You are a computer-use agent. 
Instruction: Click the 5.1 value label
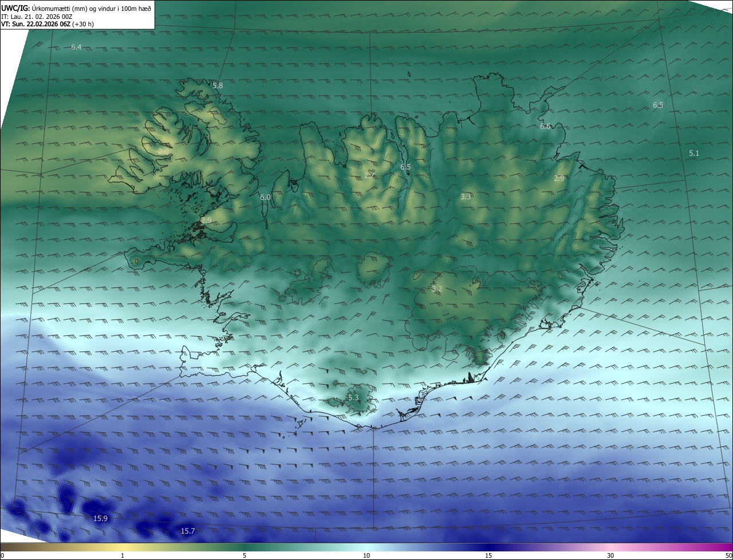click(x=694, y=153)
